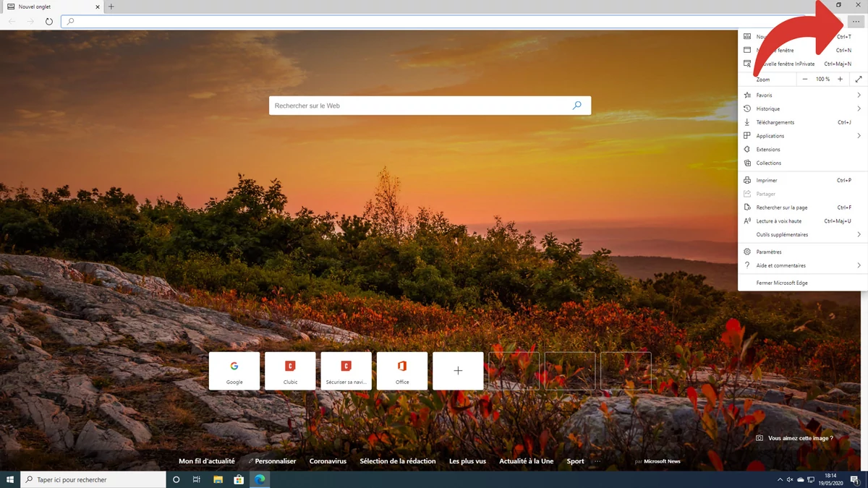This screenshot has width=868, height=488.
Task: Click Vous aimez cette image ?
Action: tap(794, 438)
